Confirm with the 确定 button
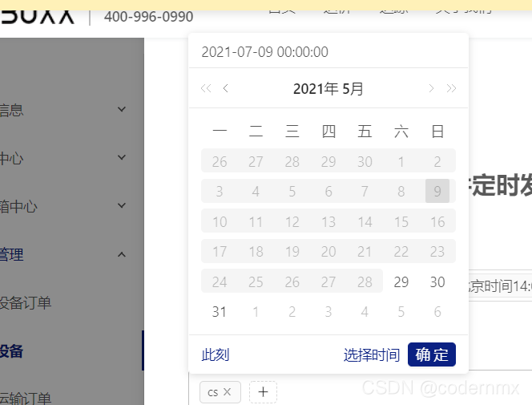The image size is (532, 405). coord(432,354)
